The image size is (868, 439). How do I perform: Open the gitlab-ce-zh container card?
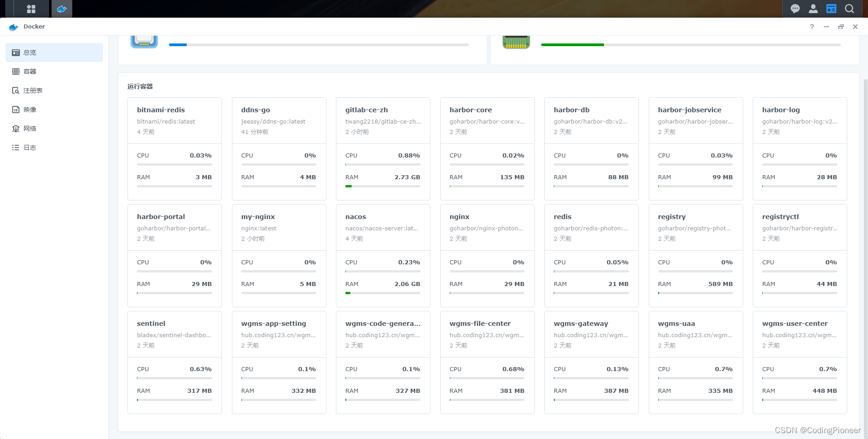point(383,149)
